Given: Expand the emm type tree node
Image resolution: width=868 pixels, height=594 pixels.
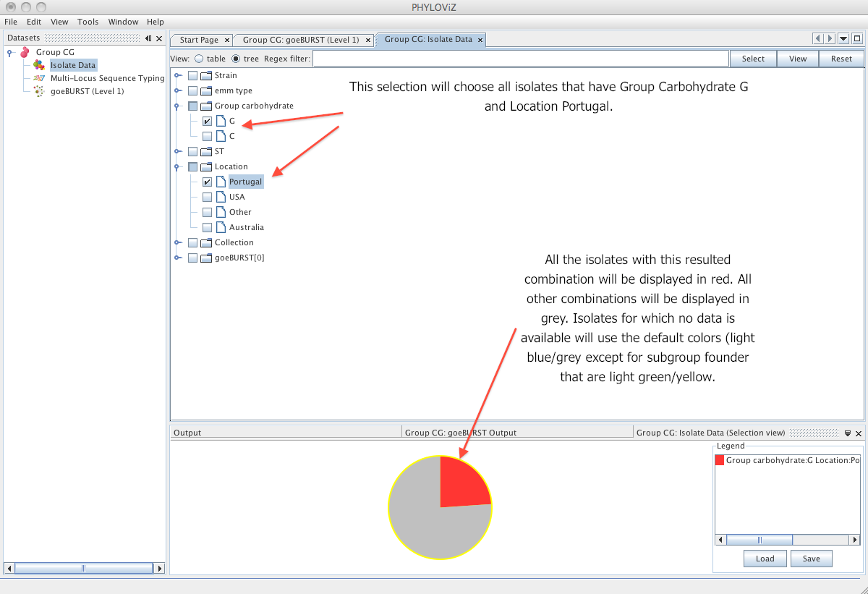Looking at the screenshot, I should tap(178, 90).
